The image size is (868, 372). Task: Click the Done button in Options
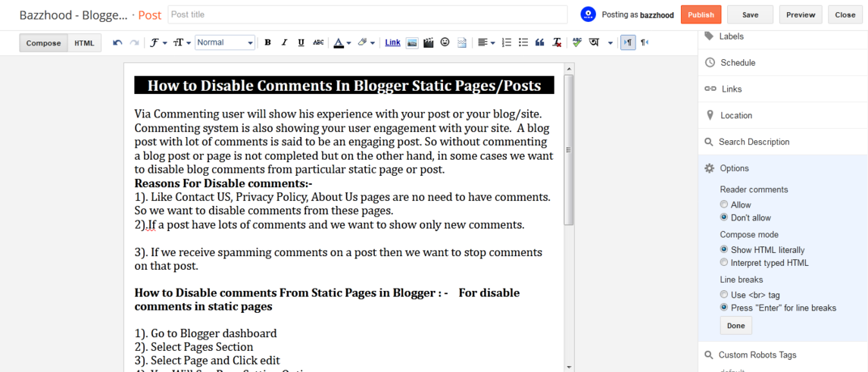pyautogui.click(x=735, y=326)
